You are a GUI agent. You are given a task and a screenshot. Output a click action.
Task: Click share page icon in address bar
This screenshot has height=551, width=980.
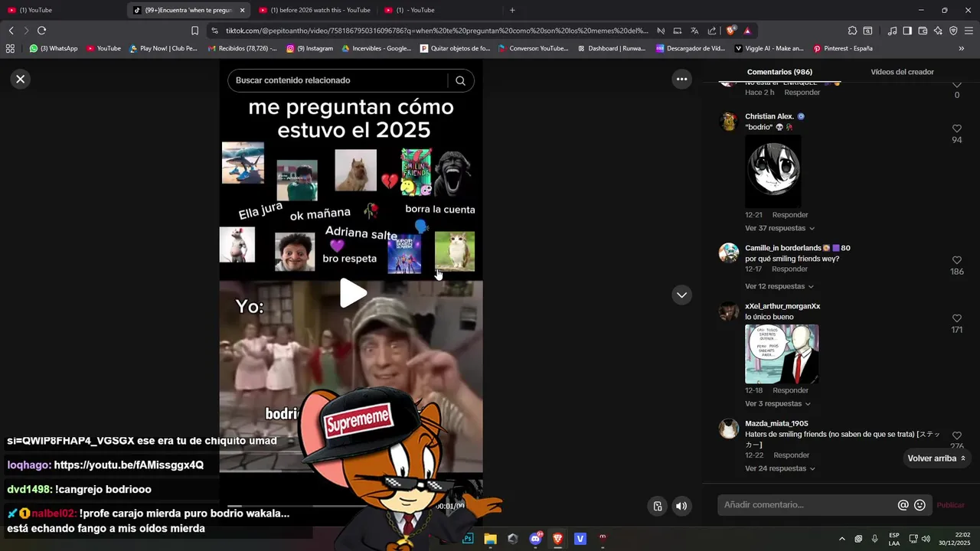click(x=712, y=31)
